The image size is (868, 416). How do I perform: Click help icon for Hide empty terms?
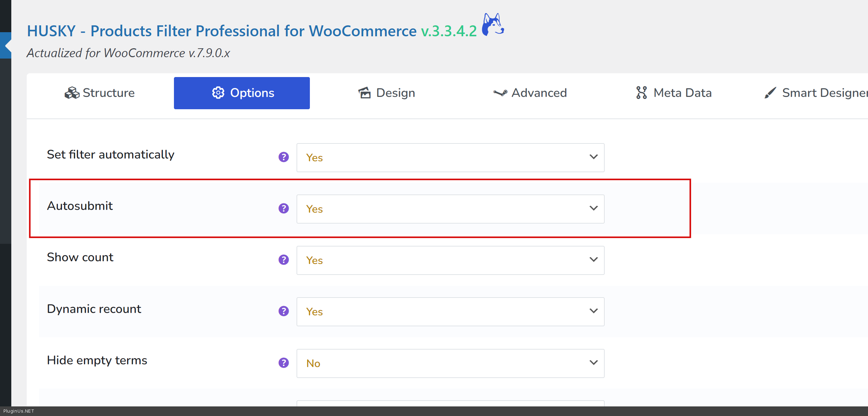click(x=284, y=363)
